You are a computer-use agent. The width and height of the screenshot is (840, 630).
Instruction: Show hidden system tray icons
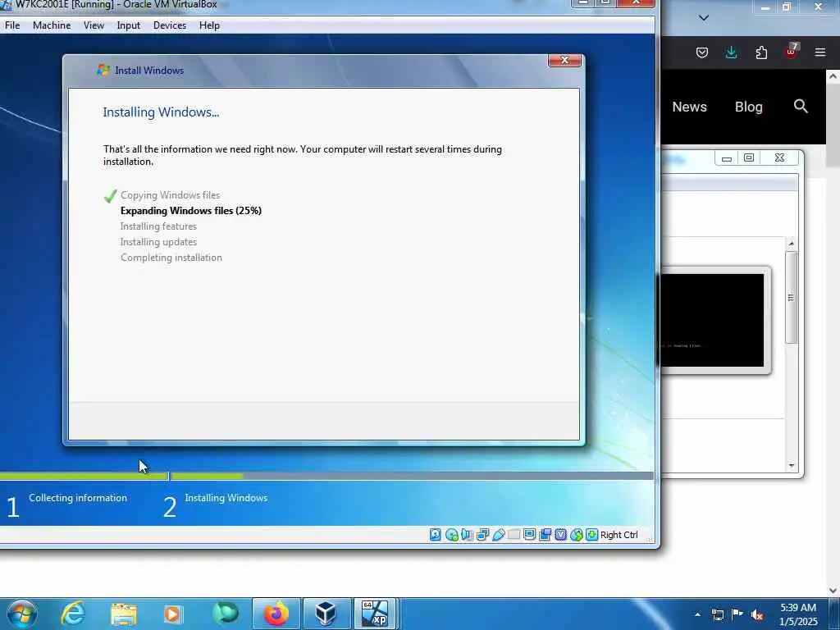[x=697, y=614]
